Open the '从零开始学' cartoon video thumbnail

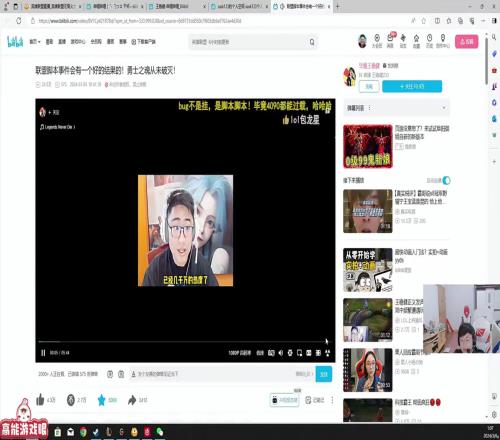click(368, 270)
